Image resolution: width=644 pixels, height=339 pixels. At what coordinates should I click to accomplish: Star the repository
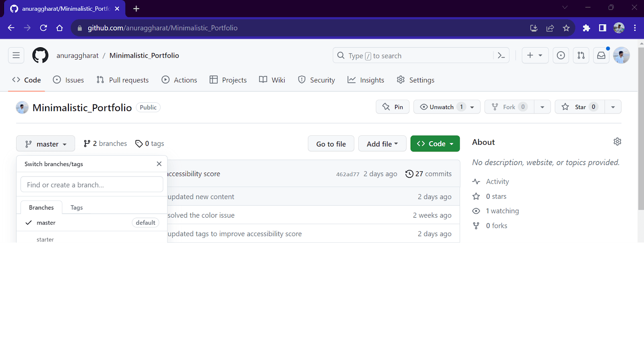click(x=580, y=107)
